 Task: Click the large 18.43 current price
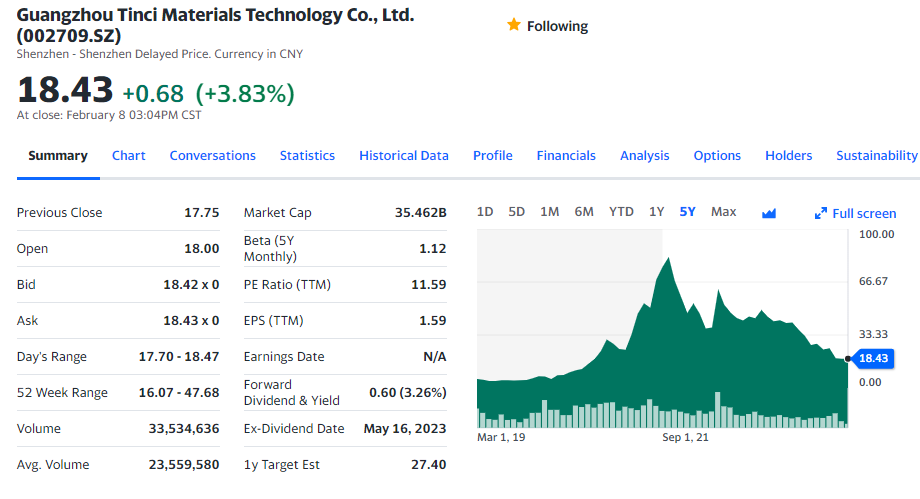(x=65, y=90)
